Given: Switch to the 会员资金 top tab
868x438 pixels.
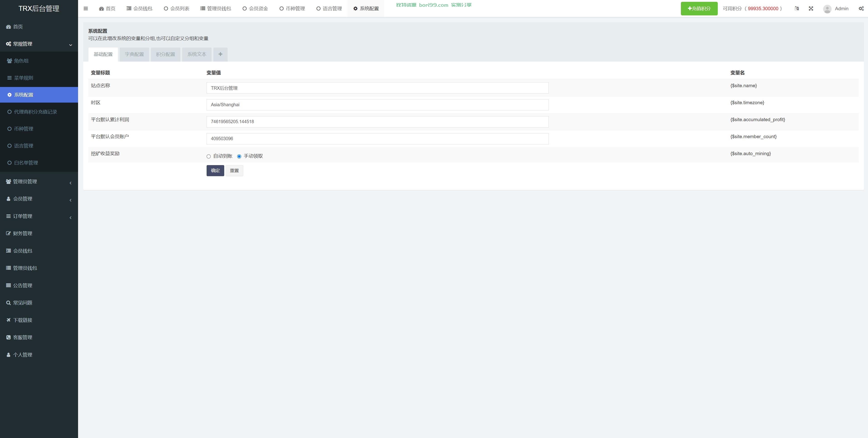Looking at the screenshot, I should 255,8.
